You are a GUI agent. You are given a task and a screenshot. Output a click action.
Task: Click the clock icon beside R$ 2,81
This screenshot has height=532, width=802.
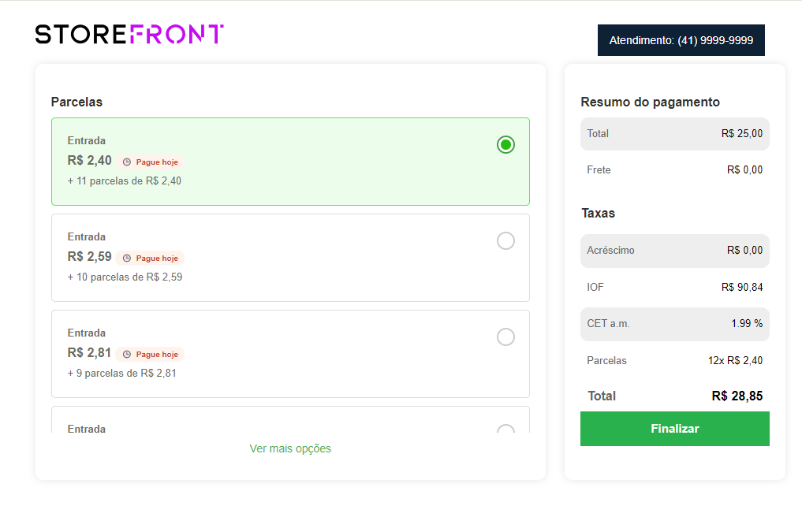(127, 354)
